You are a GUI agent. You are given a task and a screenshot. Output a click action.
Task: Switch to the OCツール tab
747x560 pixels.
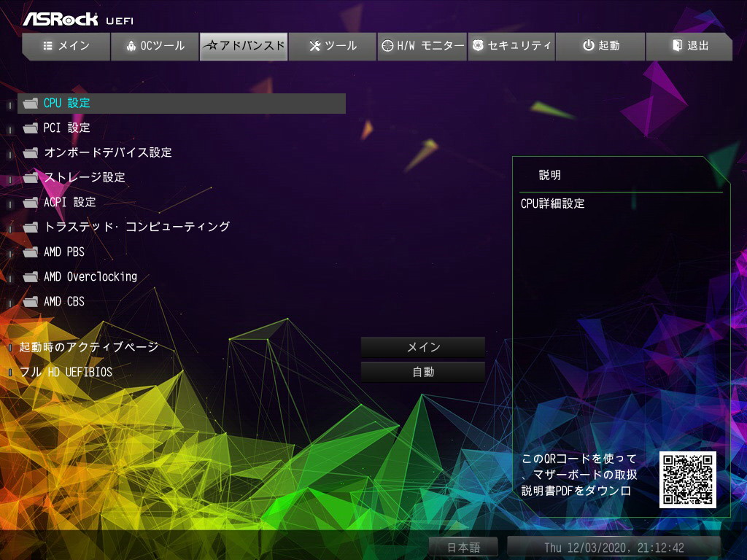[155, 46]
